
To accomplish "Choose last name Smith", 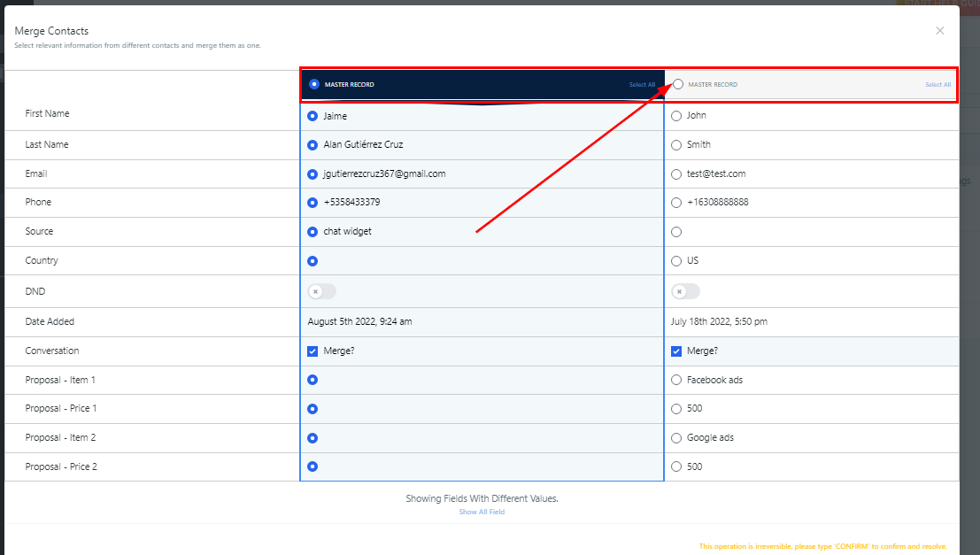I will click(x=676, y=145).
